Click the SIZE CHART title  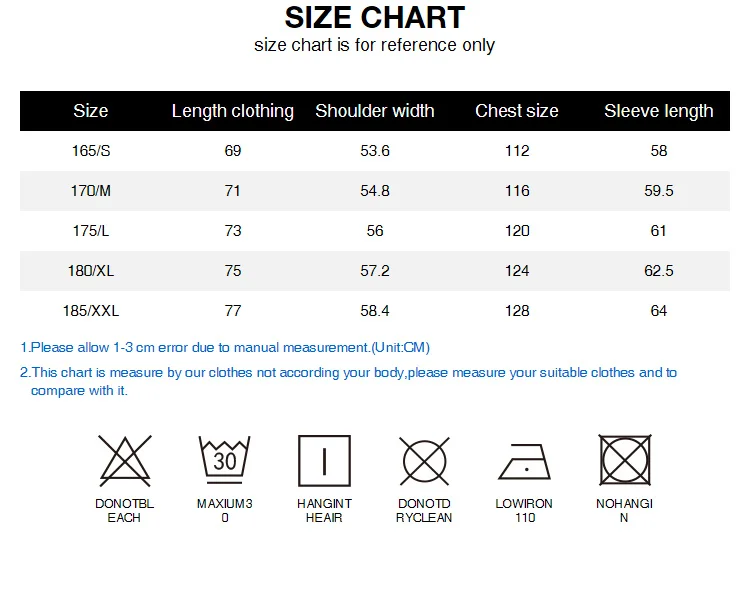click(375, 18)
